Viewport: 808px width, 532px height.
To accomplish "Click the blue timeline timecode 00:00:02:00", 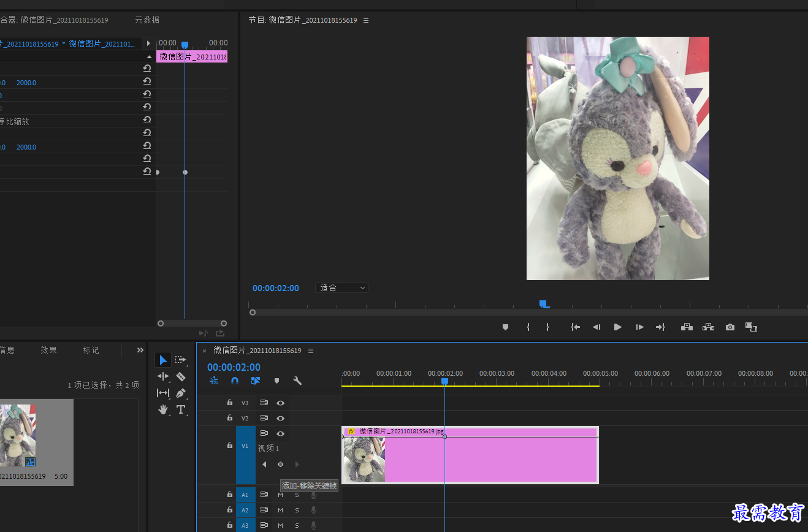I will point(234,367).
